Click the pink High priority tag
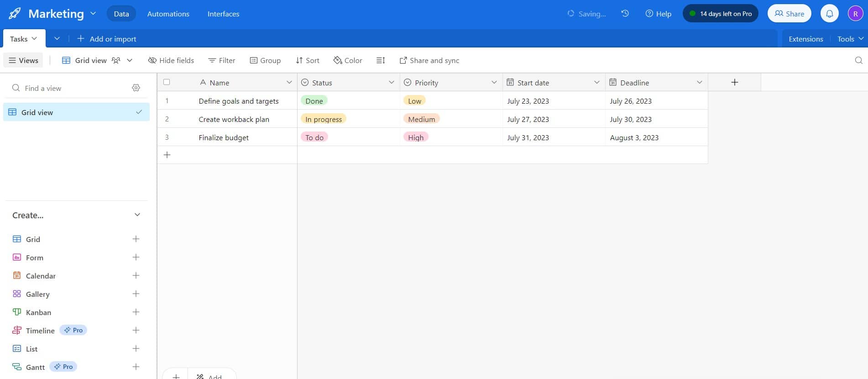Image resolution: width=868 pixels, height=379 pixels. (416, 137)
